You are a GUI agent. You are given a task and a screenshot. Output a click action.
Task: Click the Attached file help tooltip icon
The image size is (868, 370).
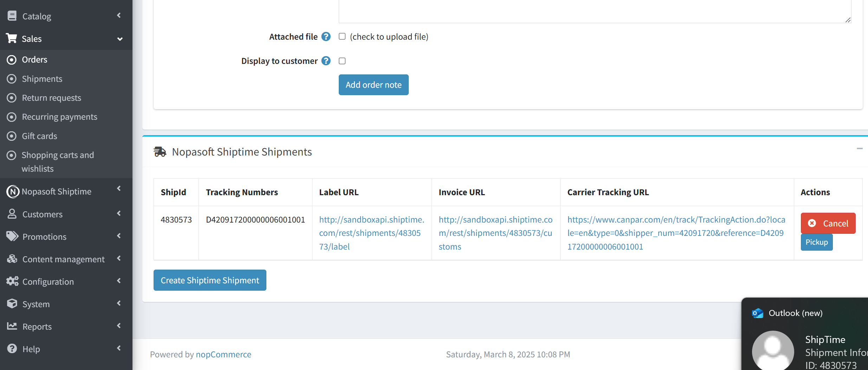[326, 37]
